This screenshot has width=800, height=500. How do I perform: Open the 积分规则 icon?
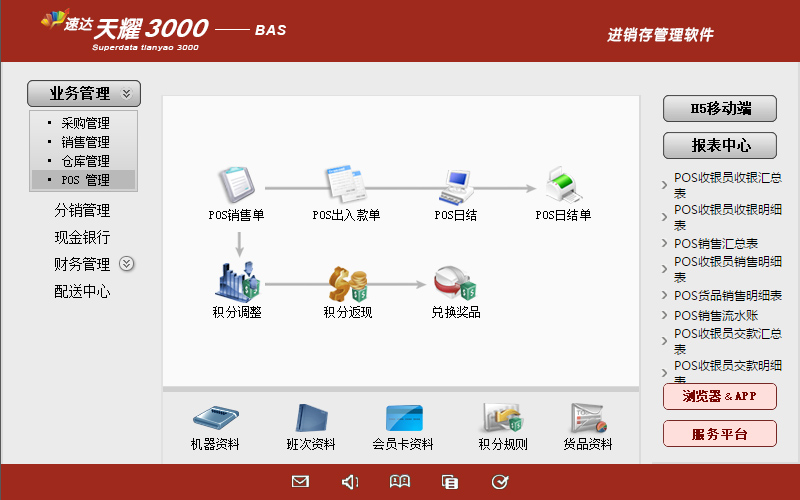(502, 418)
